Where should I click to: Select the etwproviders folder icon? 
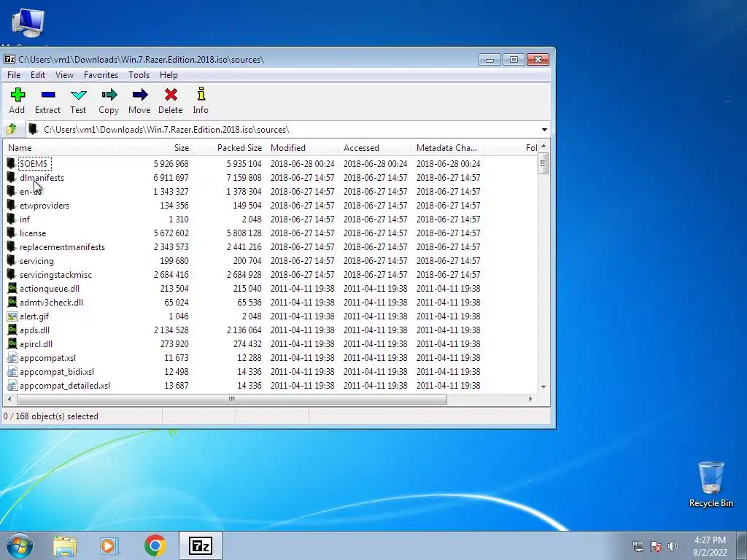tap(12, 205)
